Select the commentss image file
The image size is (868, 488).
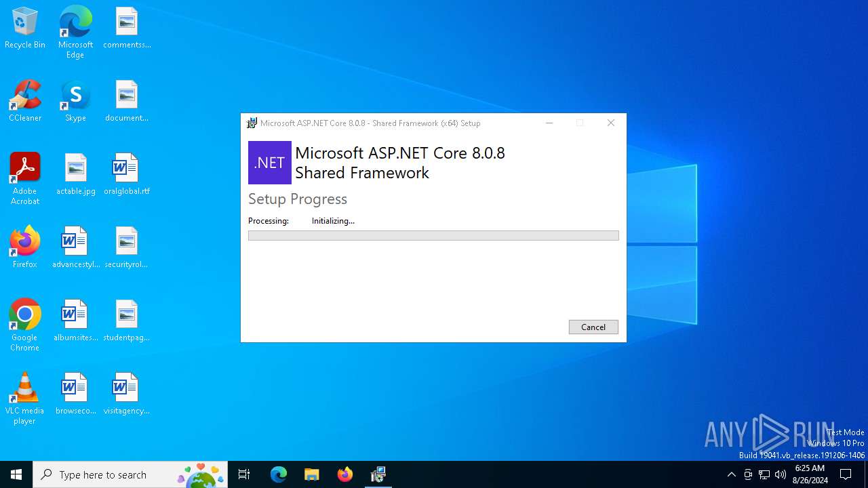click(x=127, y=28)
